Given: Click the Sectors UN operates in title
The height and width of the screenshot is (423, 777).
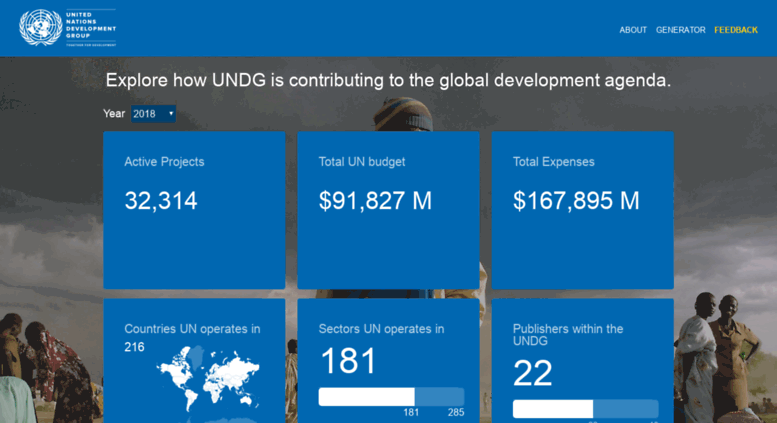Looking at the screenshot, I should click(381, 329).
